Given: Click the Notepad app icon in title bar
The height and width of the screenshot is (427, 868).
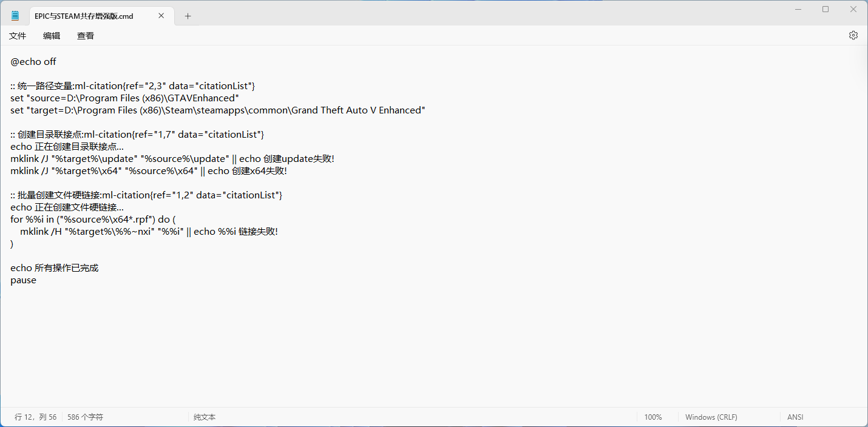Looking at the screenshot, I should coord(15,16).
